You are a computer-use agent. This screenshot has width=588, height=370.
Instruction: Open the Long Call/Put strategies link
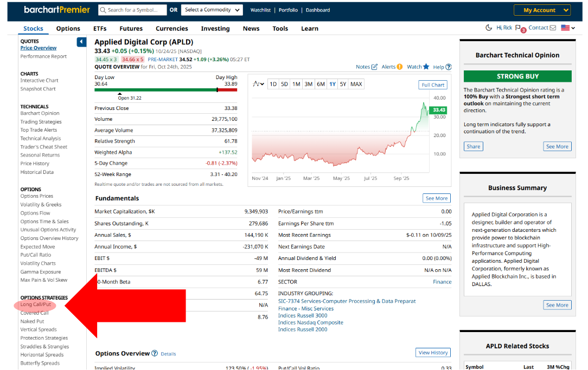click(x=36, y=304)
